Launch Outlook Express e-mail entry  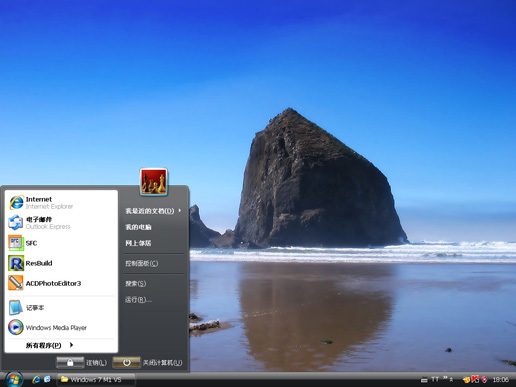61,223
